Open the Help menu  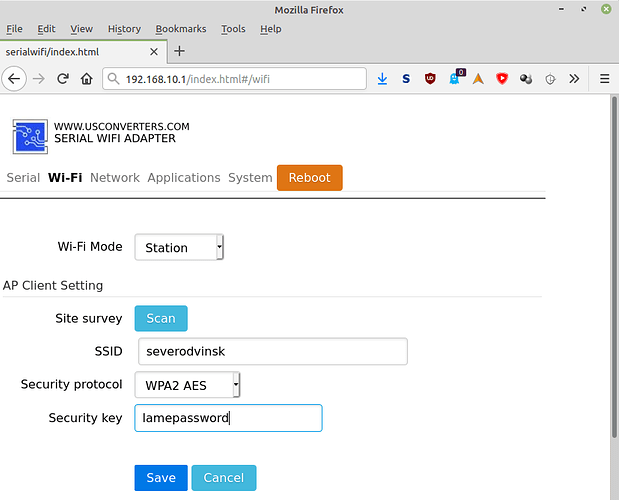pyautogui.click(x=271, y=29)
